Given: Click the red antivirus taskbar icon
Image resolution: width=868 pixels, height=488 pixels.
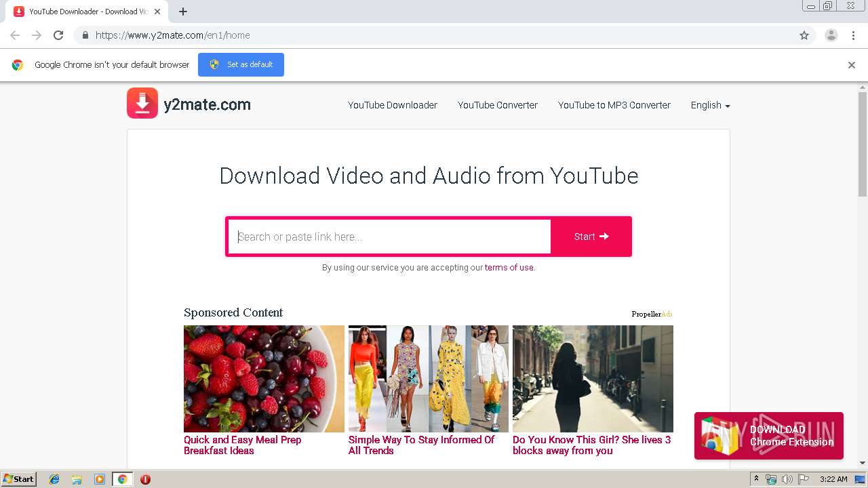Looking at the screenshot, I should (x=145, y=479).
